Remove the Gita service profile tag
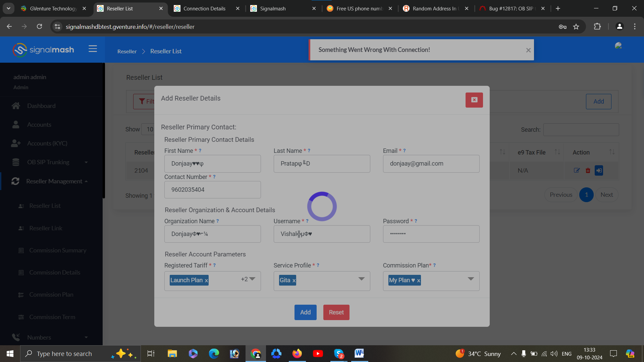This screenshot has width=644, height=362. tap(294, 281)
